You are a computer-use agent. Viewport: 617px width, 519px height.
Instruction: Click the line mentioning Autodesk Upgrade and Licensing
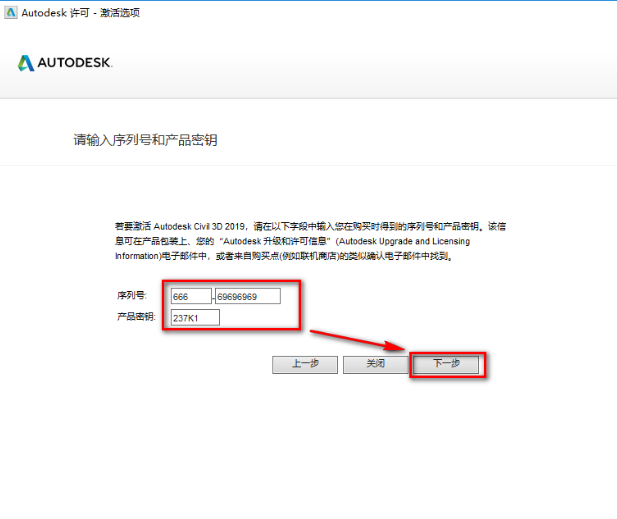click(x=292, y=241)
